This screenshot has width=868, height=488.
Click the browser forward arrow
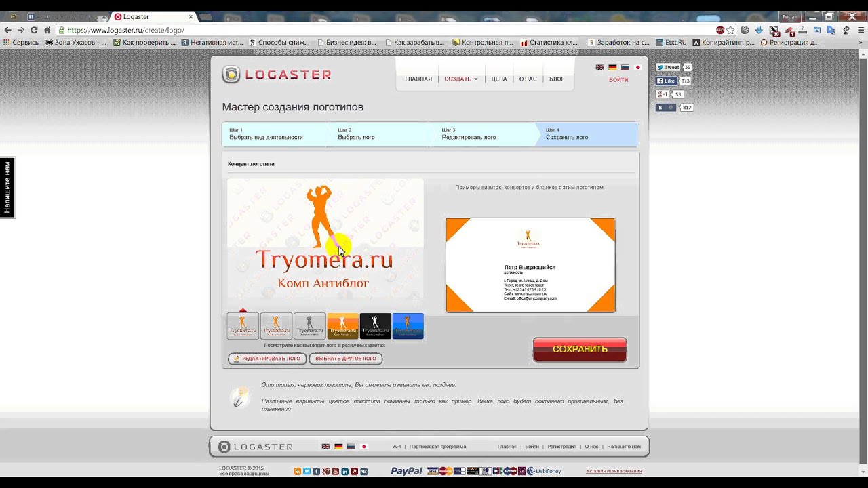(20, 30)
